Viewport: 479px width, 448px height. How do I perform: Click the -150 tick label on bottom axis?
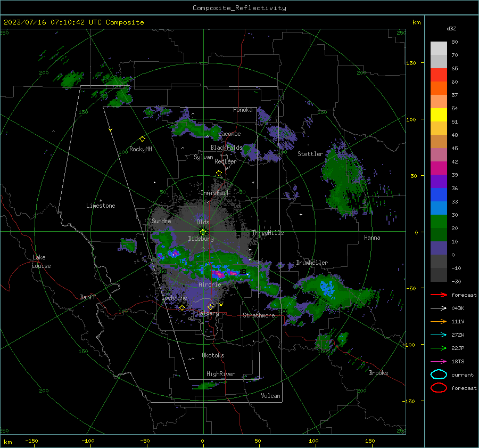tap(31, 441)
